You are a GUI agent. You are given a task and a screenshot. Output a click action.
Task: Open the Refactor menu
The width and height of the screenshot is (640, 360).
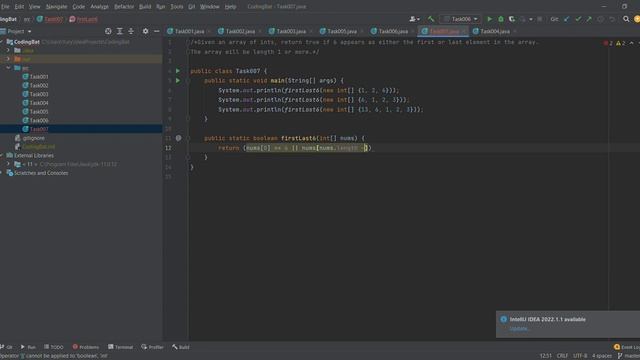[x=124, y=7]
